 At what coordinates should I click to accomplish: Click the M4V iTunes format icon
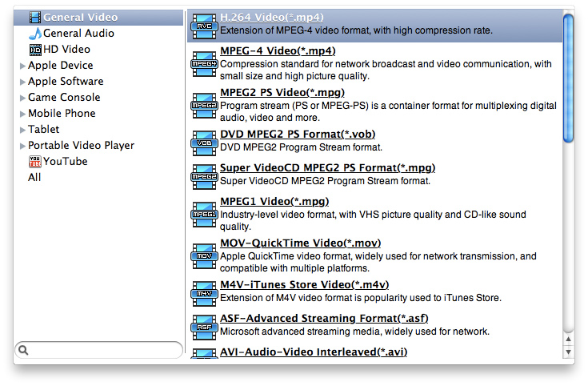point(204,293)
